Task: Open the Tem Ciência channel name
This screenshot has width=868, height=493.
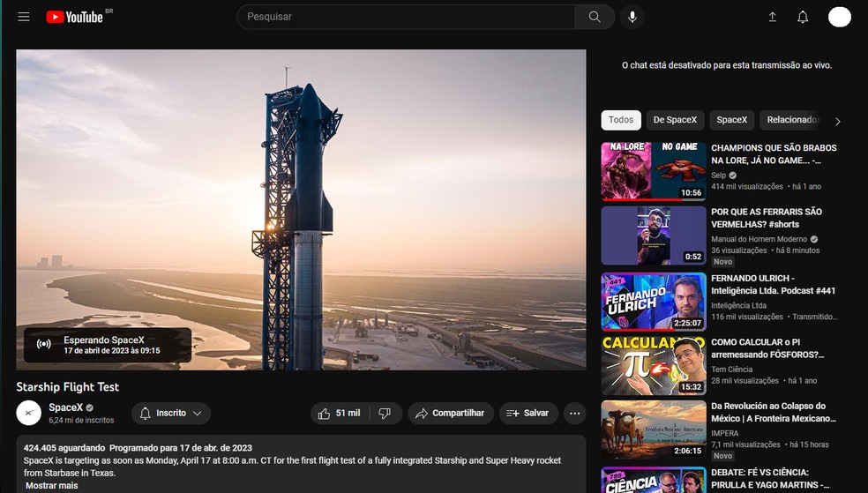Action: tap(732, 369)
